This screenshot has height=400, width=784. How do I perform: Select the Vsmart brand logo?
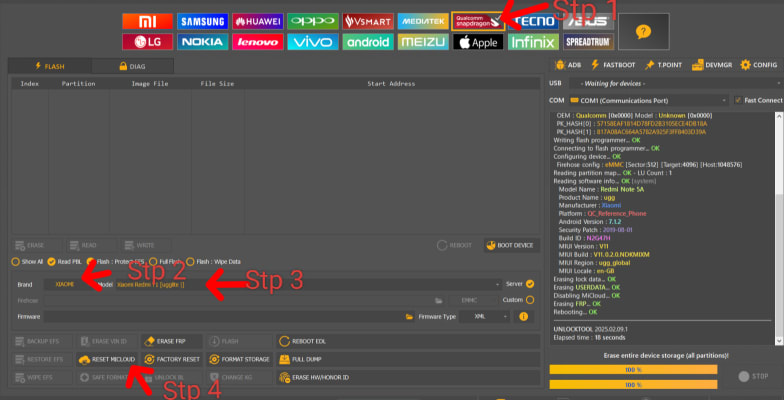point(368,22)
